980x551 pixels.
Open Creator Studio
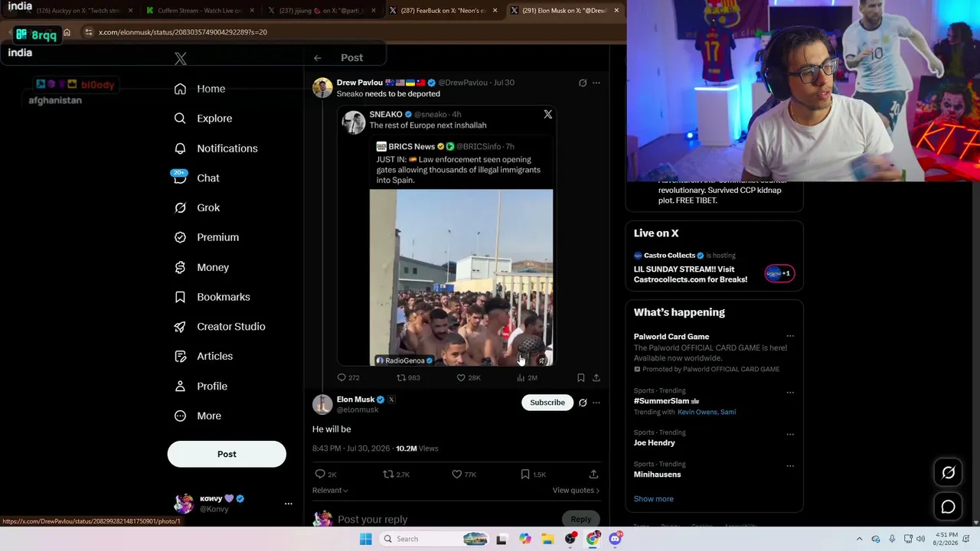tap(219, 327)
